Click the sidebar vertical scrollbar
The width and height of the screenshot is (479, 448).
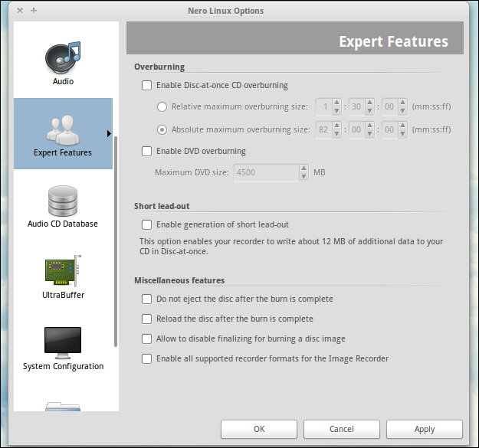pos(116,241)
